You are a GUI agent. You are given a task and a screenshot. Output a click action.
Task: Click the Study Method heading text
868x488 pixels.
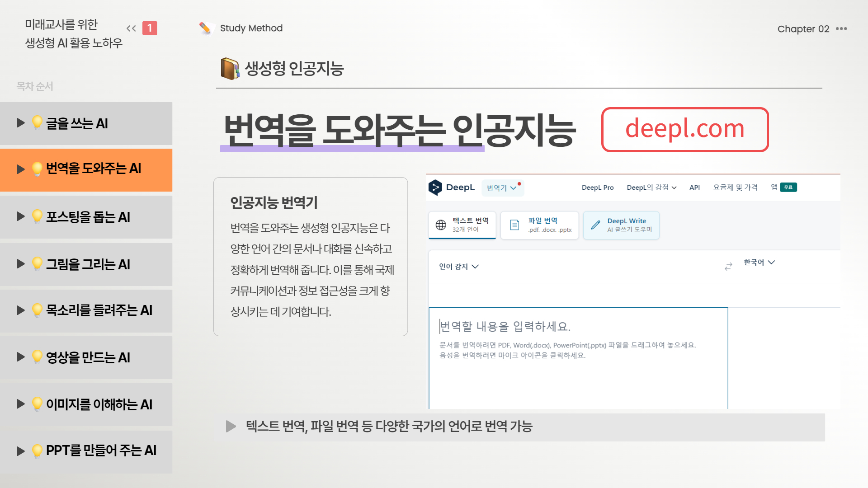click(251, 28)
